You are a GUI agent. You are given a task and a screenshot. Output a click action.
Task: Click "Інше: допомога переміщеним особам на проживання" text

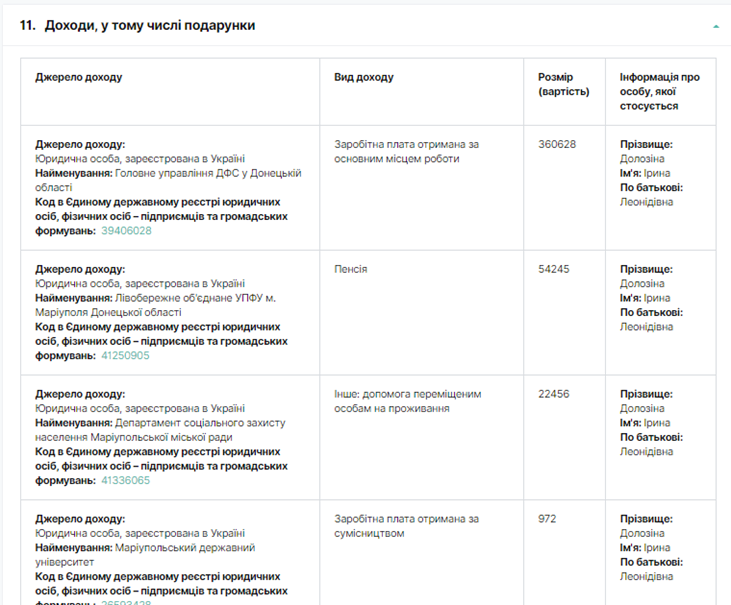pyautogui.click(x=407, y=401)
